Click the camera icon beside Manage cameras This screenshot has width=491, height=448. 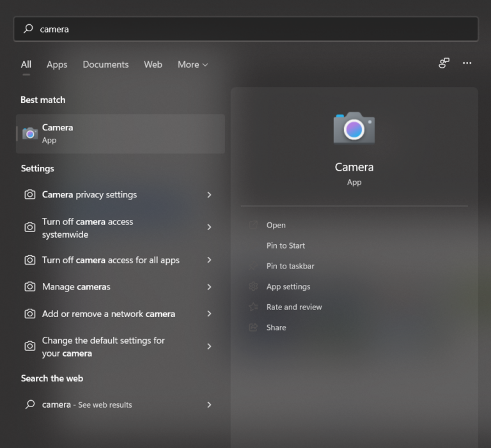tap(29, 287)
